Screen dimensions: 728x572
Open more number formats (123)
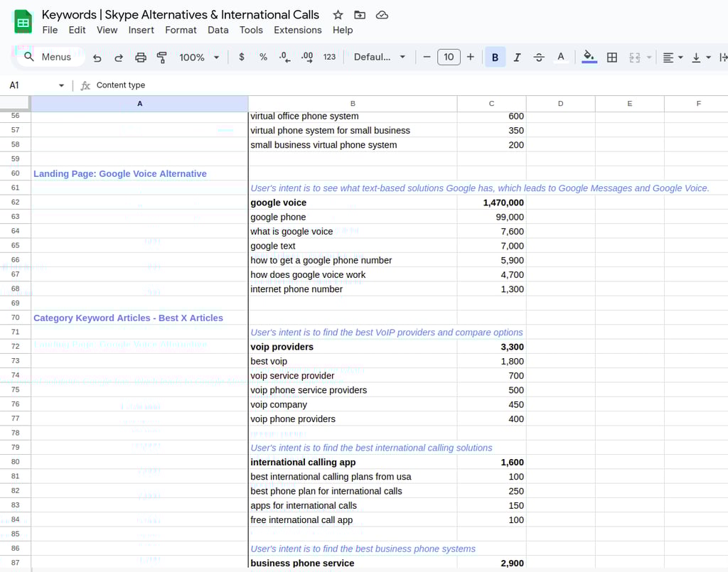[x=329, y=57]
